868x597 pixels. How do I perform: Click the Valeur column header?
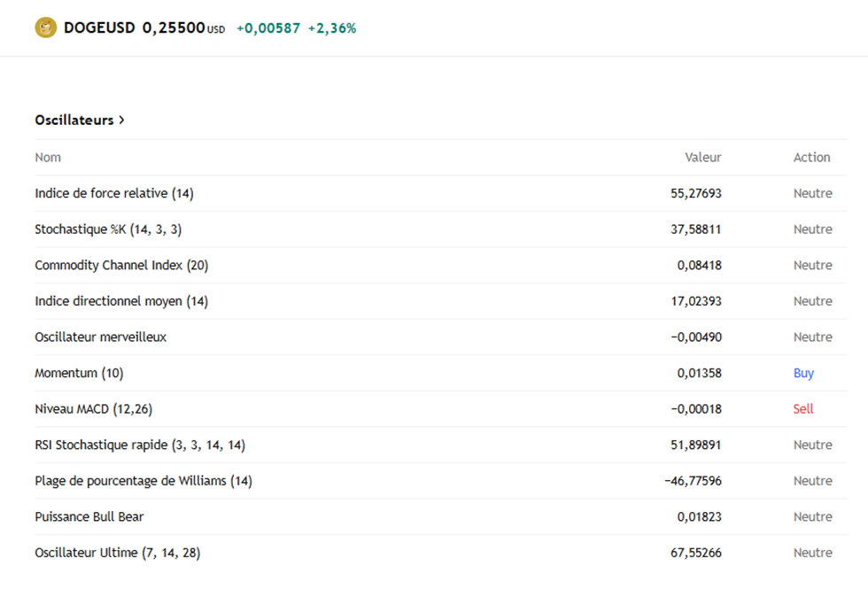tap(702, 158)
